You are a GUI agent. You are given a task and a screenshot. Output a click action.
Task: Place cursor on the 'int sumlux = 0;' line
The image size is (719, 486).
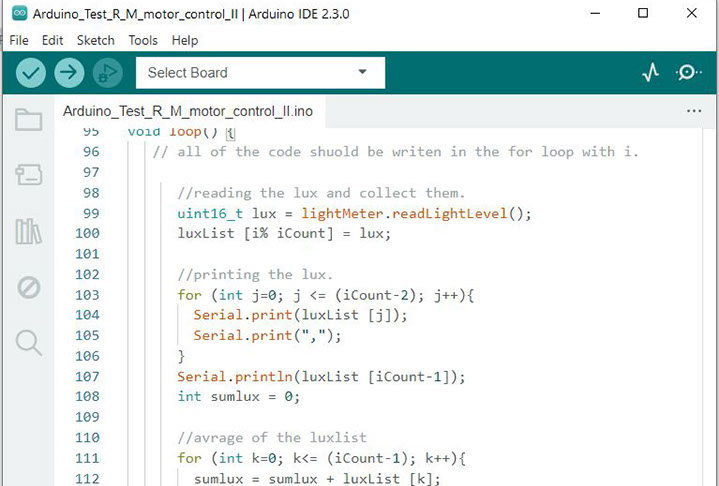[x=238, y=396]
